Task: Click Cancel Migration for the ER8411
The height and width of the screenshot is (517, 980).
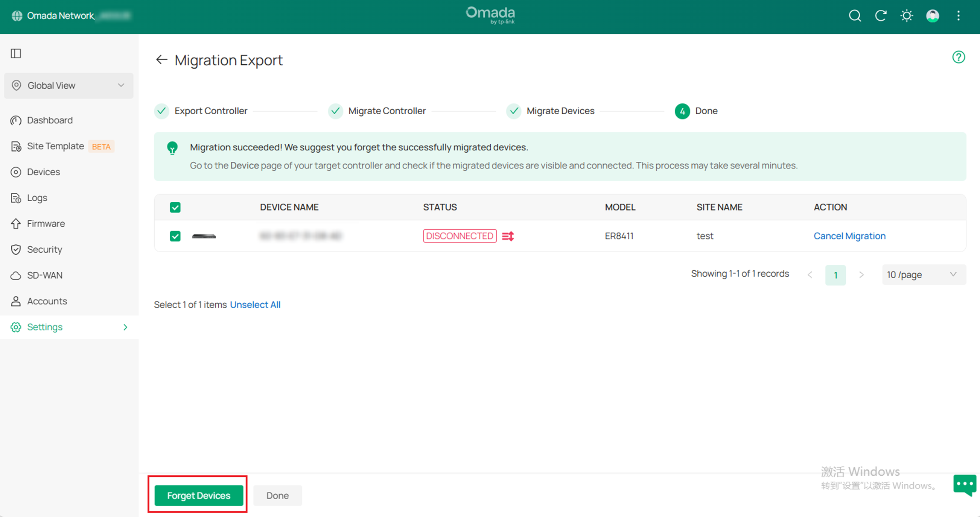Action: tap(849, 236)
